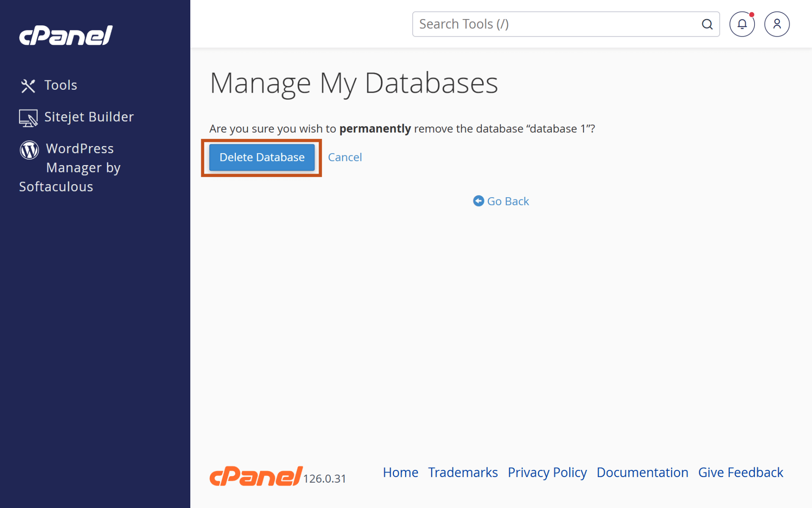This screenshot has width=812, height=508.
Task: Click the cPanel logo in the footer
Action: coord(255,476)
